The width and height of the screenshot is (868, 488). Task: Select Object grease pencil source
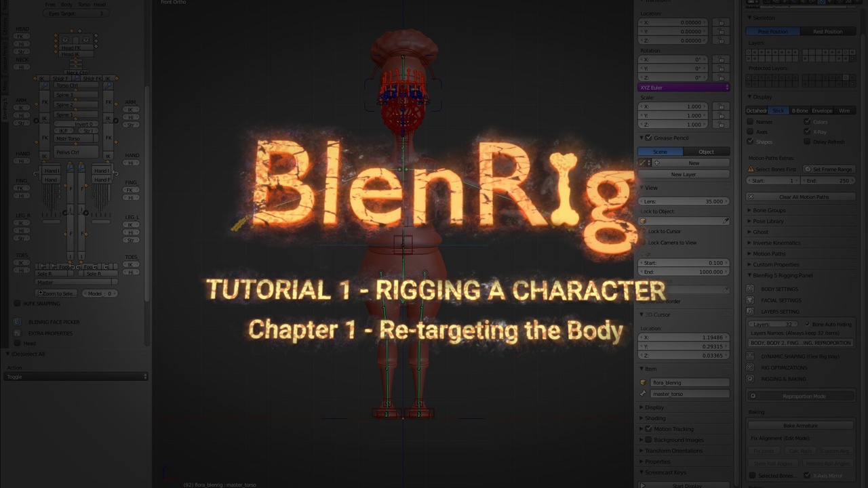(706, 152)
